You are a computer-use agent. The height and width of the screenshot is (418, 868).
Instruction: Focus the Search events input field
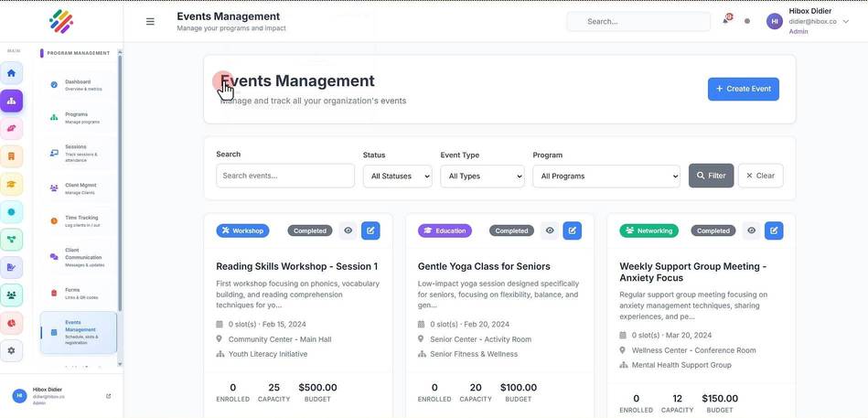tap(285, 176)
